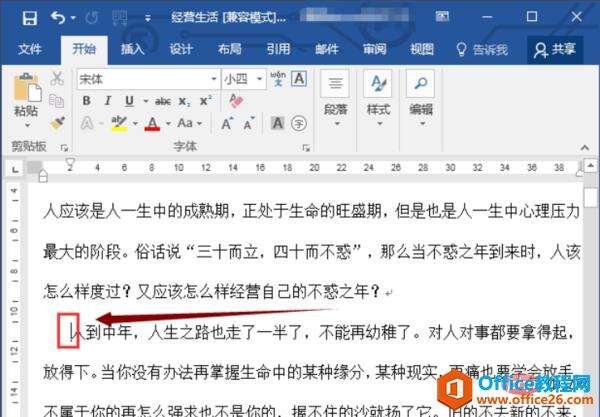Click the 共享 share button
The image size is (600, 417).
tap(554, 50)
